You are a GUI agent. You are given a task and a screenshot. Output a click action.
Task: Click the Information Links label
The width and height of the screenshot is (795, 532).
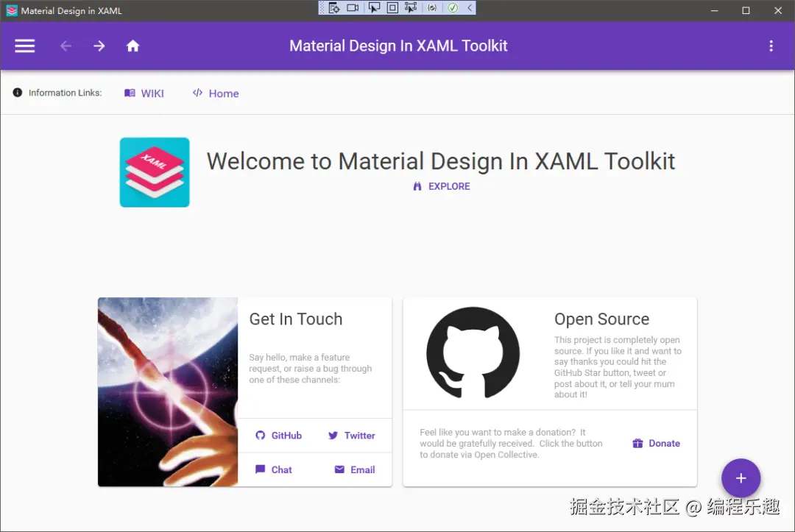point(65,93)
